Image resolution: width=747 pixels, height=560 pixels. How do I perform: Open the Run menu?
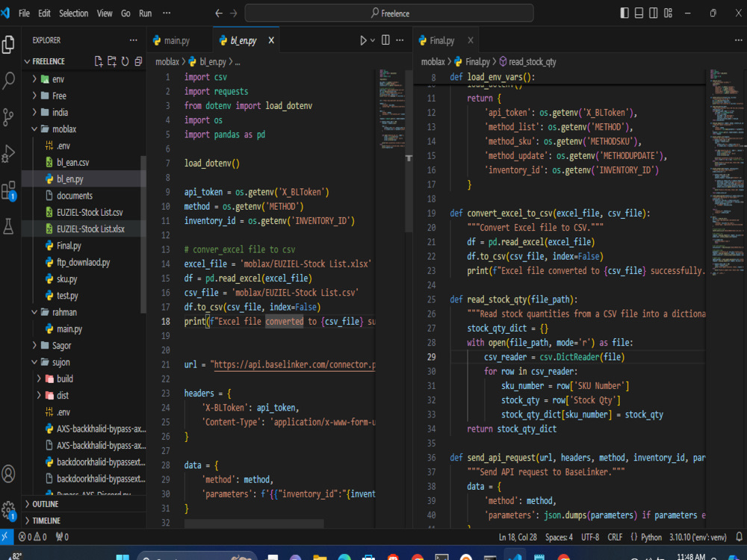click(x=146, y=13)
